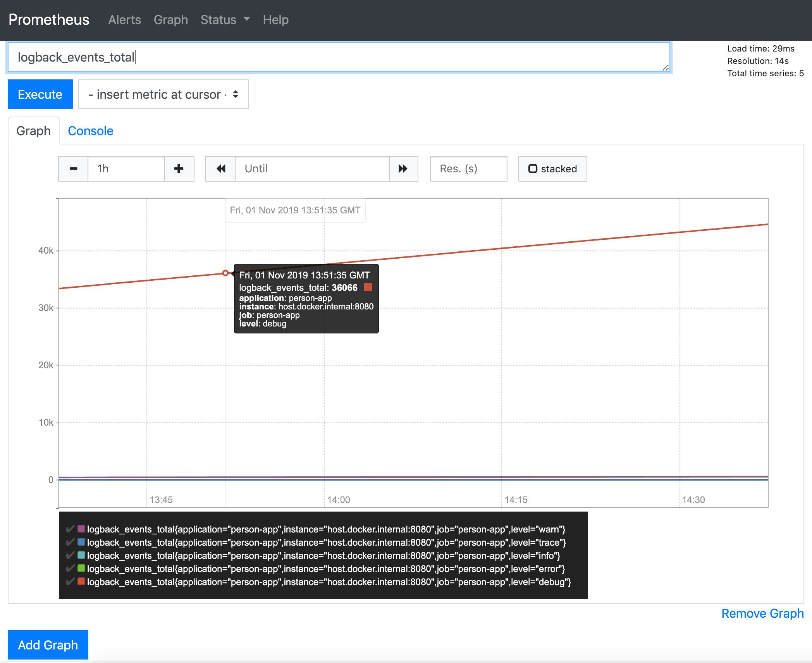Click the teal info series color square
Viewport: 812px width, 663px height.
coord(81,555)
